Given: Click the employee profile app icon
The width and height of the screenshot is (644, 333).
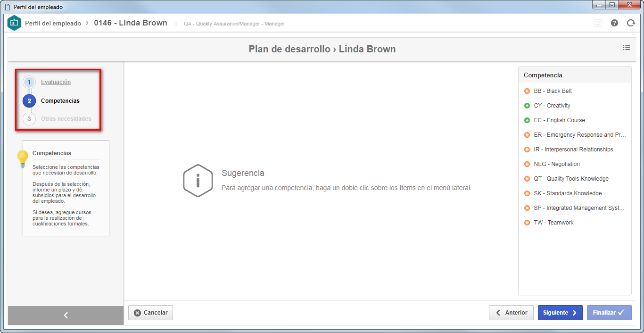Looking at the screenshot, I should pos(15,23).
